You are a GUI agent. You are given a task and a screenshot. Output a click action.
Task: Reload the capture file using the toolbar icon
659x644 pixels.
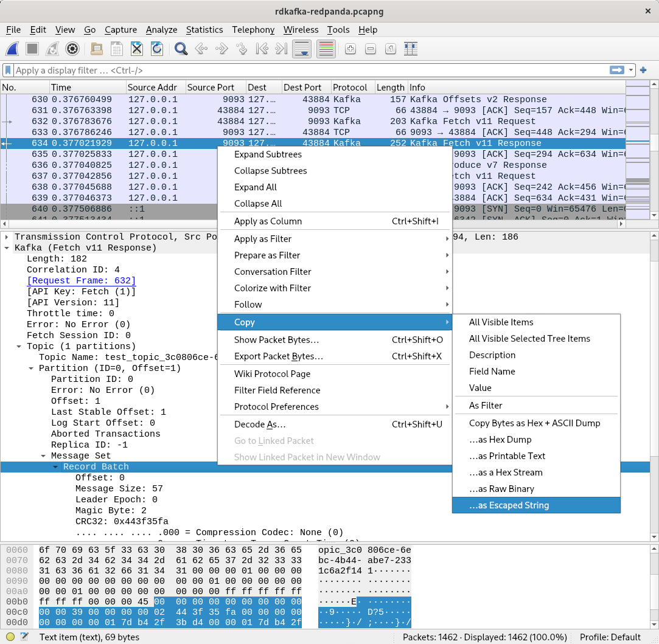[156, 49]
